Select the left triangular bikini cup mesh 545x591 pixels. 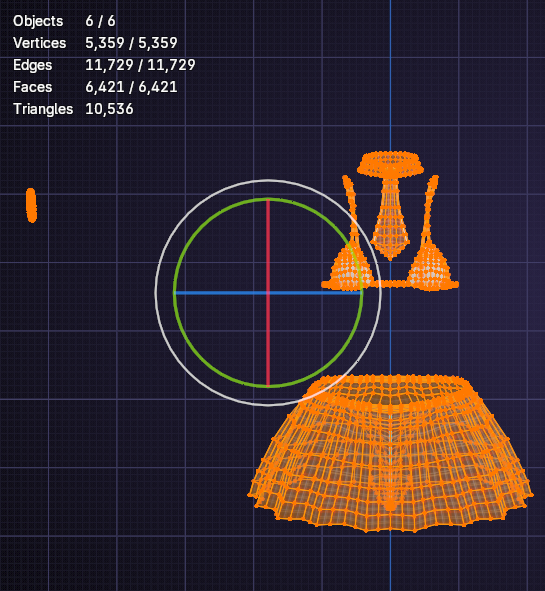[350, 267]
